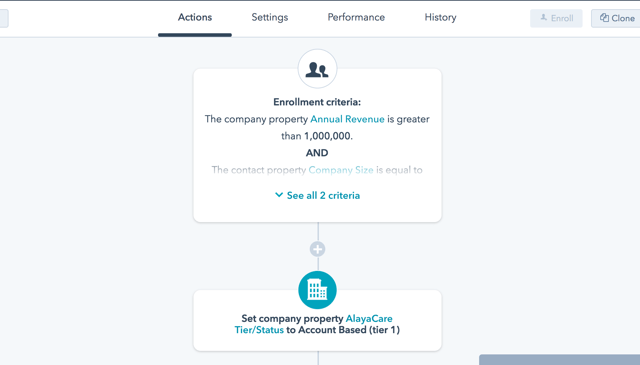Select the Set company property action card
Viewport: 640px width, 365px height.
tap(317, 320)
